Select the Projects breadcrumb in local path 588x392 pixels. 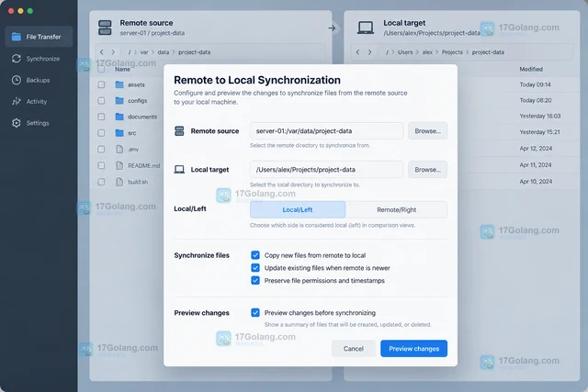click(x=452, y=52)
